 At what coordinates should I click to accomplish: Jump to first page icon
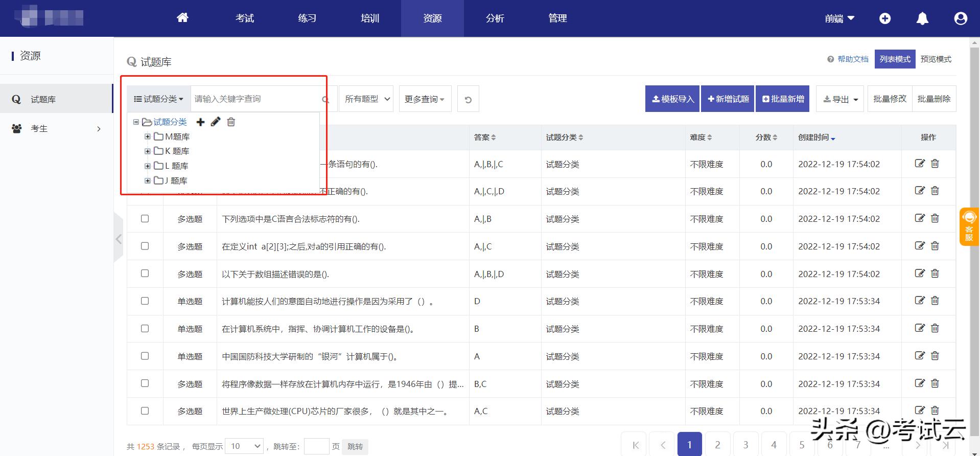click(x=635, y=445)
